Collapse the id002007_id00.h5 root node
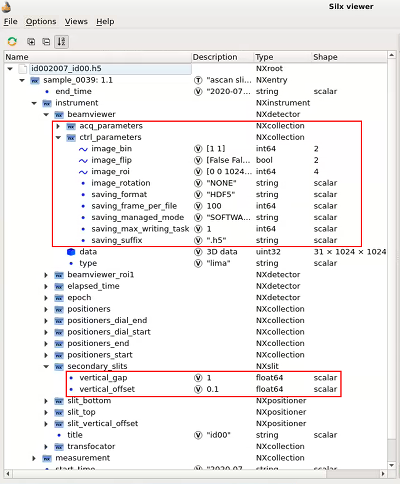Viewport: 400px width, 484px height. [10, 69]
